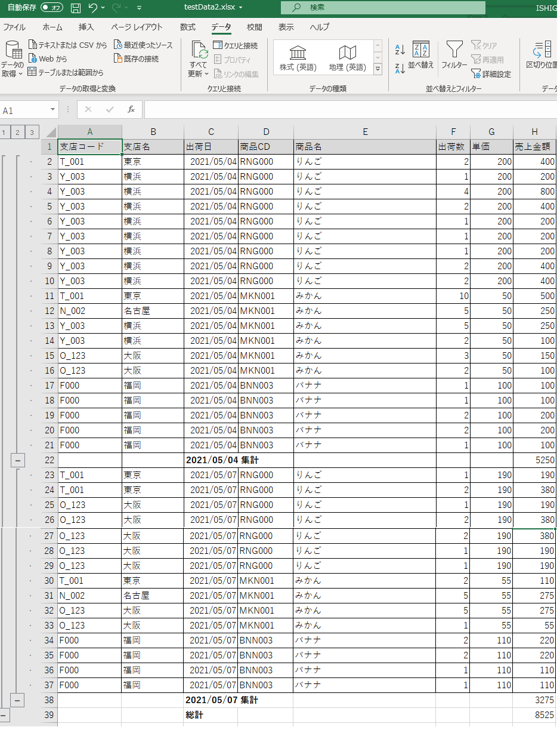Click the Undo arrow icon
Image resolution: width=560 pixels, height=730 pixels.
pos(92,8)
